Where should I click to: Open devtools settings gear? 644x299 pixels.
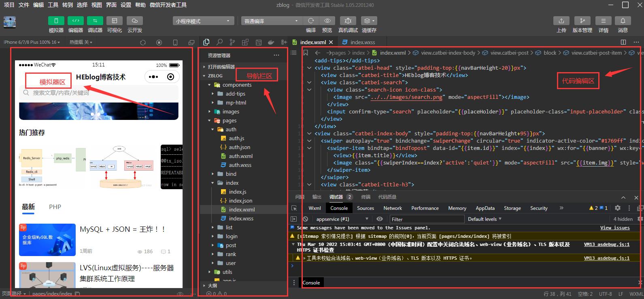click(617, 208)
